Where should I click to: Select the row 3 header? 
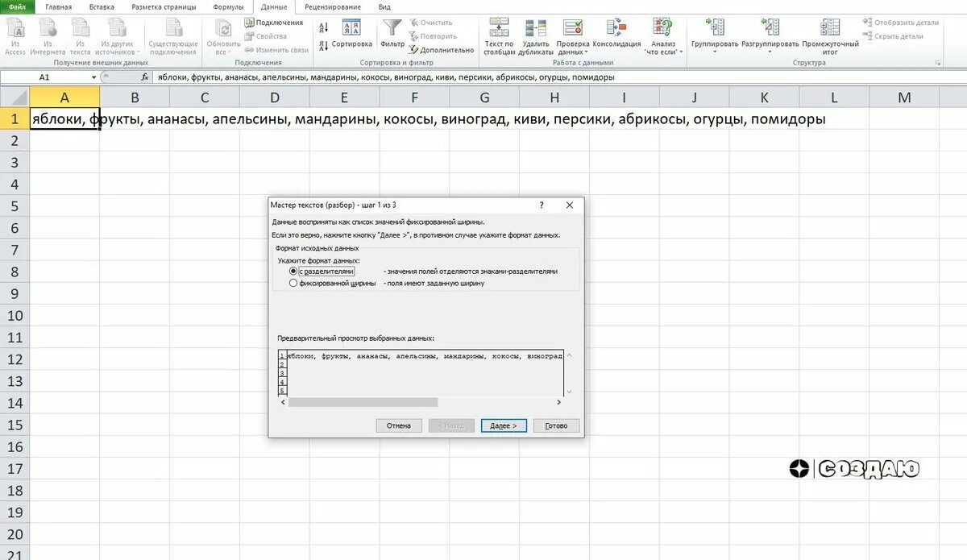point(15,163)
